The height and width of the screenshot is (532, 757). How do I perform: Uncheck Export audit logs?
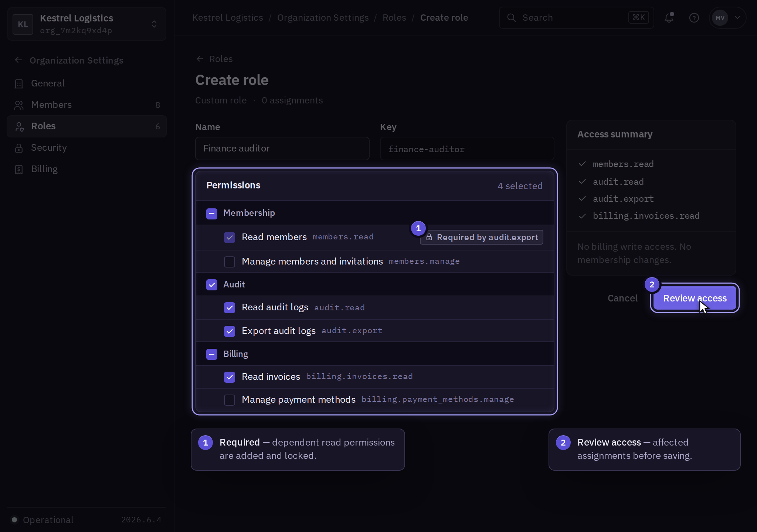tap(230, 331)
